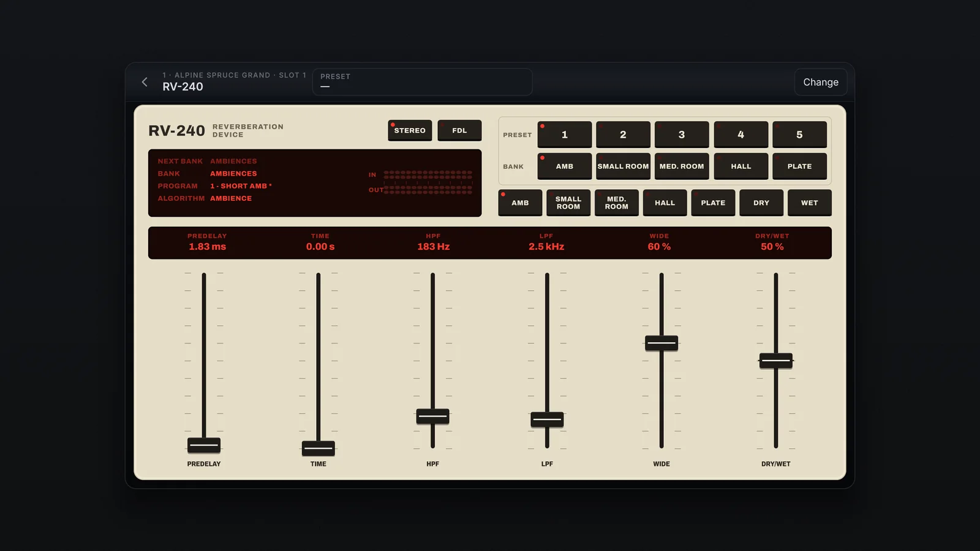Click the IN level meter
The height and width of the screenshot is (551, 980).
[x=428, y=174]
